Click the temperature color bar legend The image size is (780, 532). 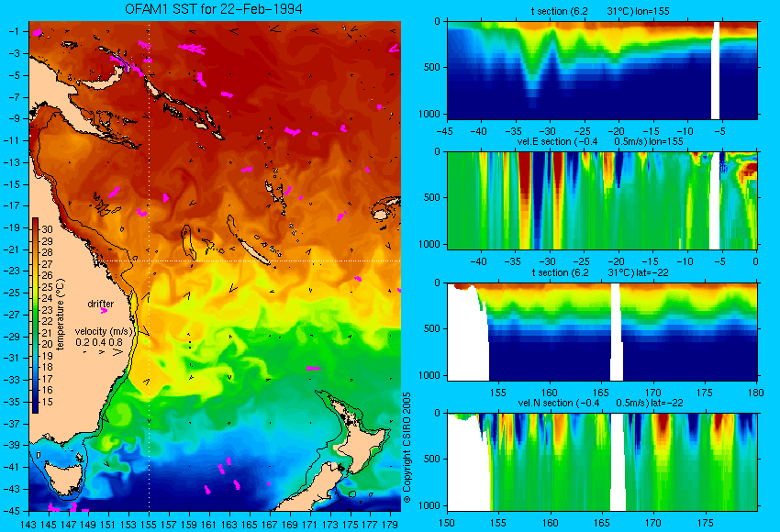pos(35,316)
